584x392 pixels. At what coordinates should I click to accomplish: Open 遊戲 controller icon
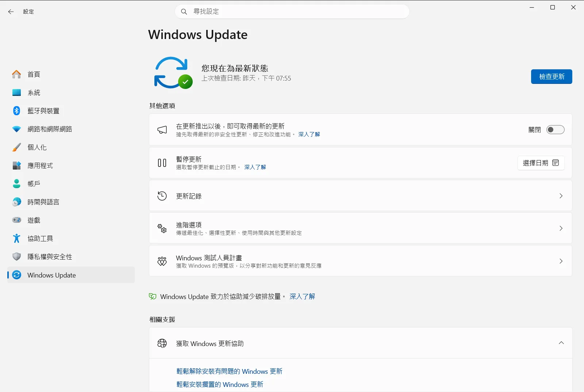click(x=16, y=220)
